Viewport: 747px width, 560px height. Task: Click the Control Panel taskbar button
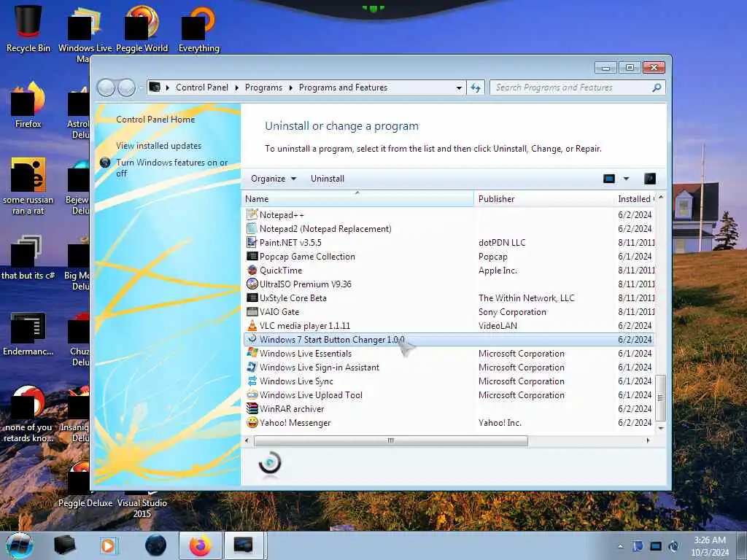244,545
